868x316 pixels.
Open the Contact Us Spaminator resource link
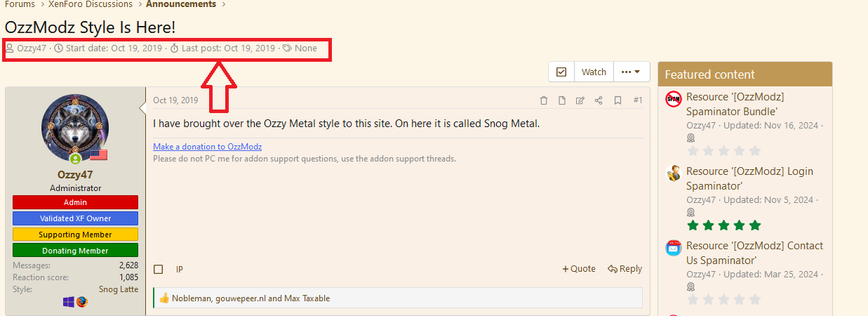[755, 253]
